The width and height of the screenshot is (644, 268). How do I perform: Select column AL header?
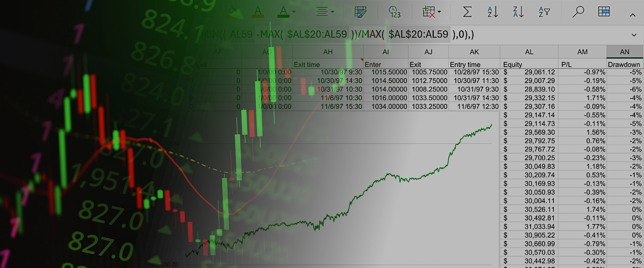click(x=529, y=52)
